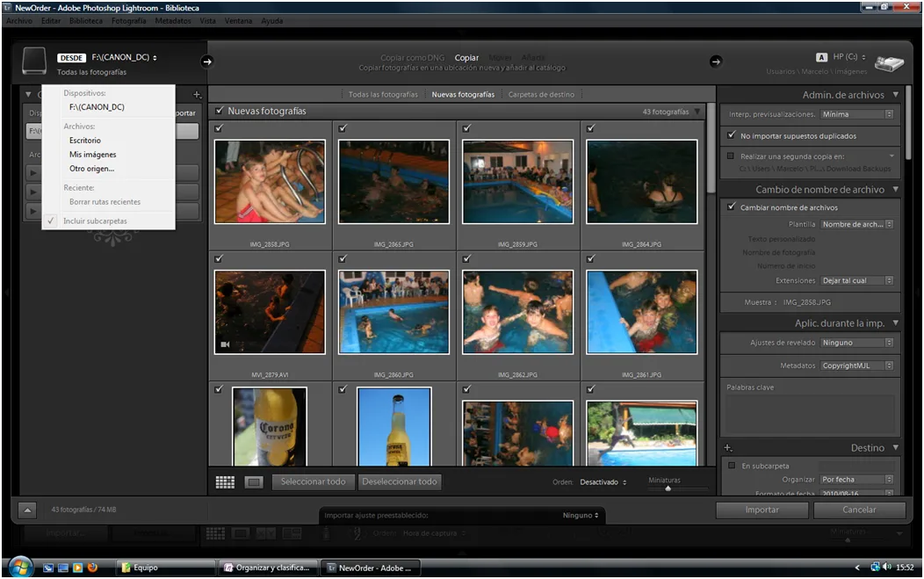This screenshot has height=579, width=924.
Task: Switch to grid view mode
Action: pos(225,481)
